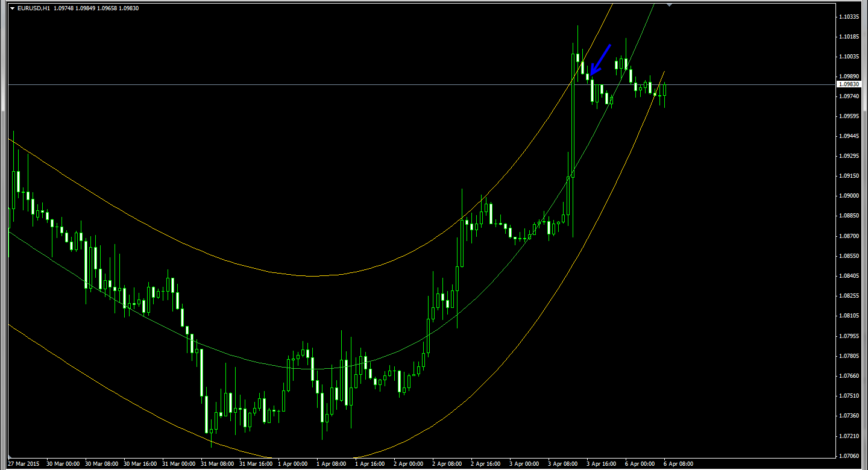Click the 1.08405 price scale label
Image resolution: width=868 pixels, height=470 pixels.
coord(850,276)
